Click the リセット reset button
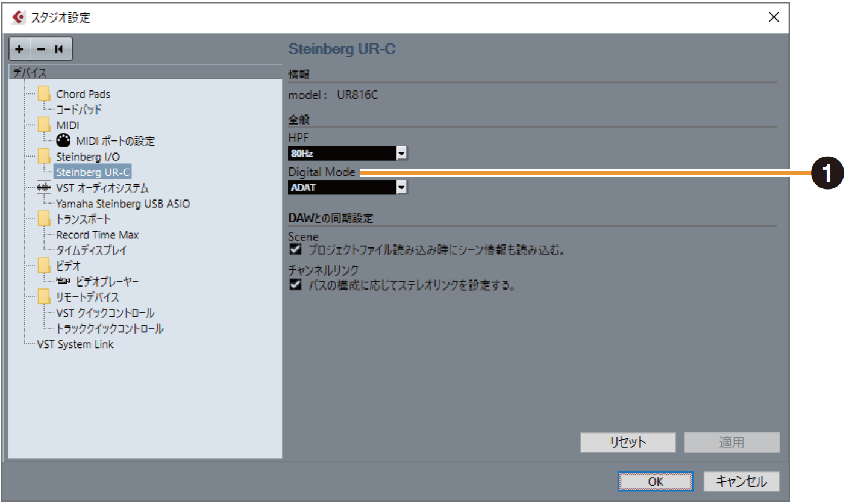The width and height of the screenshot is (846, 504). coord(627,443)
